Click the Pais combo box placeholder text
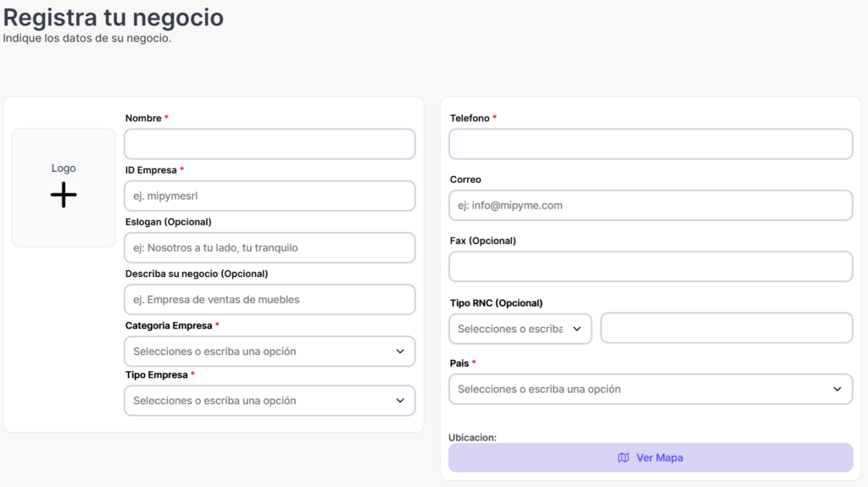 539,390
